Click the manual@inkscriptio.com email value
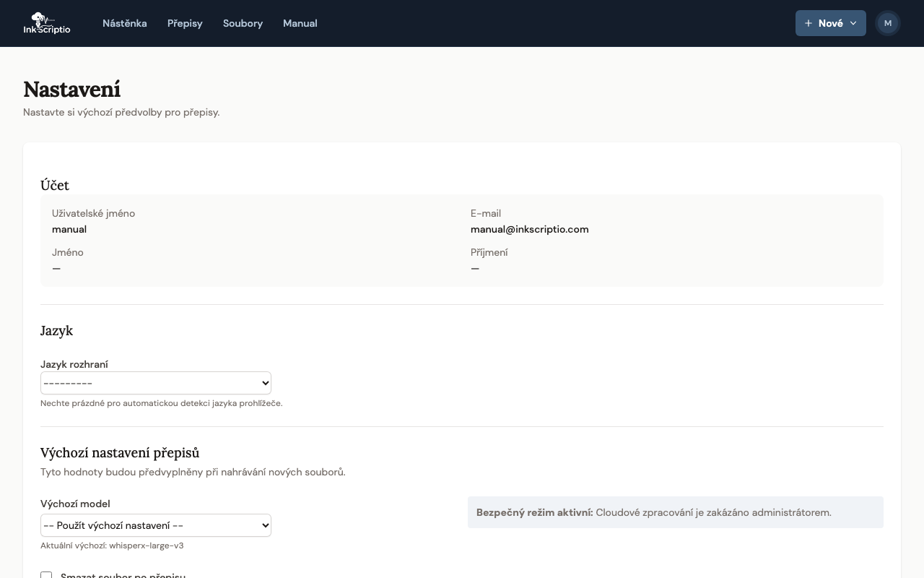This screenshot has height=578, width=924. point(529,229)
